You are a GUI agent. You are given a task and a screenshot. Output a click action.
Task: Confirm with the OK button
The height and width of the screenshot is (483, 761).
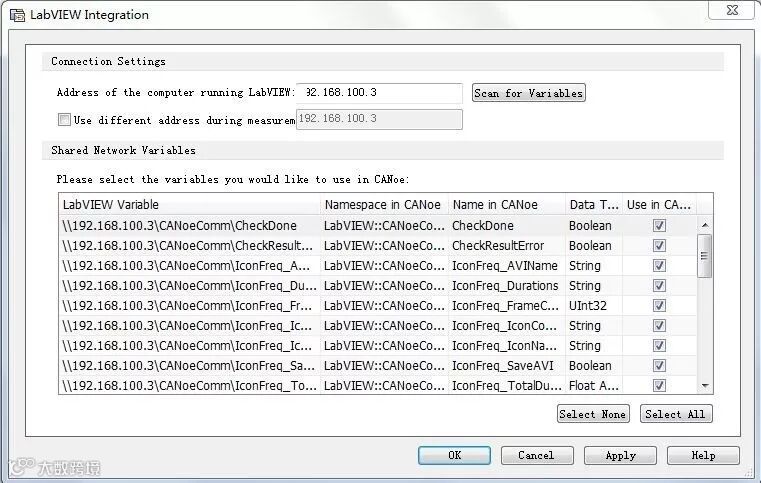pos(454,455)
